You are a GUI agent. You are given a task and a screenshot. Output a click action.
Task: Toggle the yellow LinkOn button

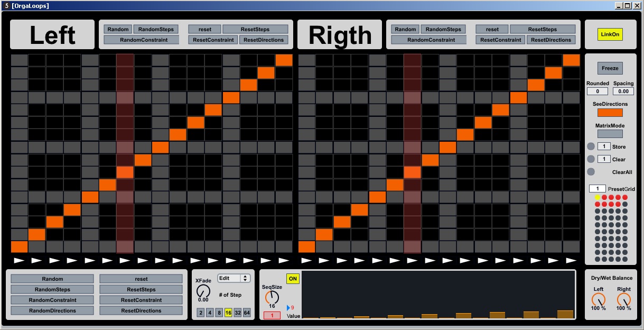610,34
